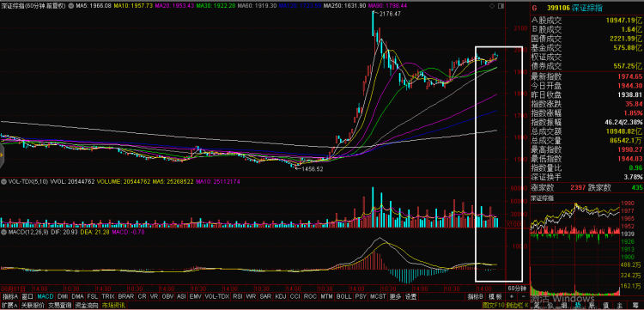
Task: Expand the 指标A indicator list
Action: tap(9, 296)
